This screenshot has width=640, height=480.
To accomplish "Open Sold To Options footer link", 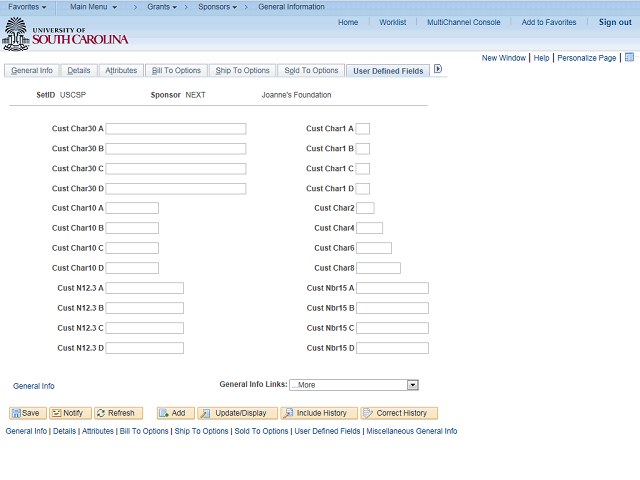I will 261,431.
